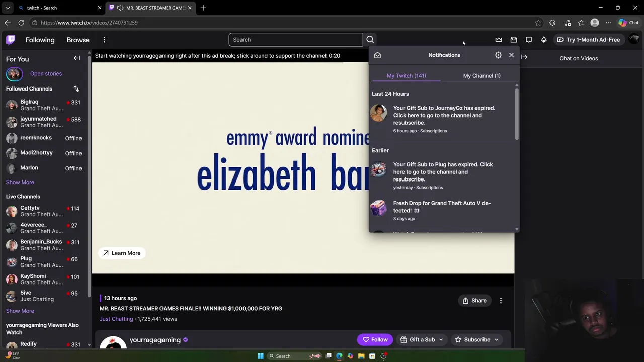Open File Explorer from the taskbar

pos(361,356)
